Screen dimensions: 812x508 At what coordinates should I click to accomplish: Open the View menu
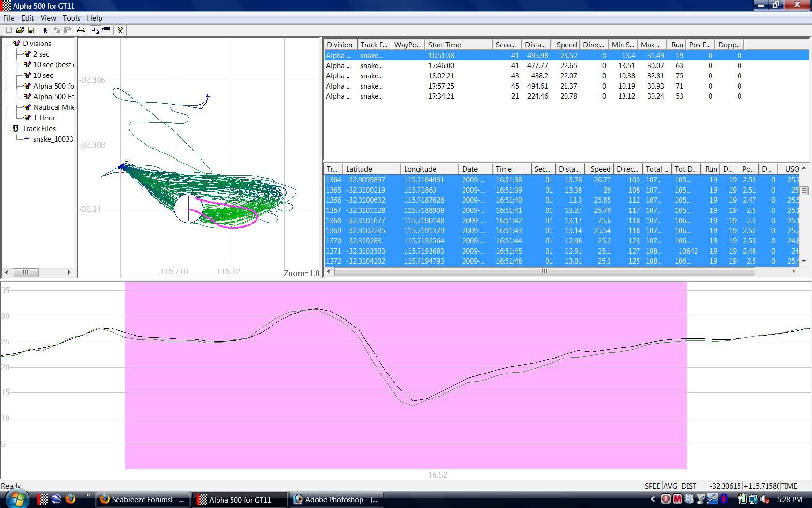click(48, 18)
